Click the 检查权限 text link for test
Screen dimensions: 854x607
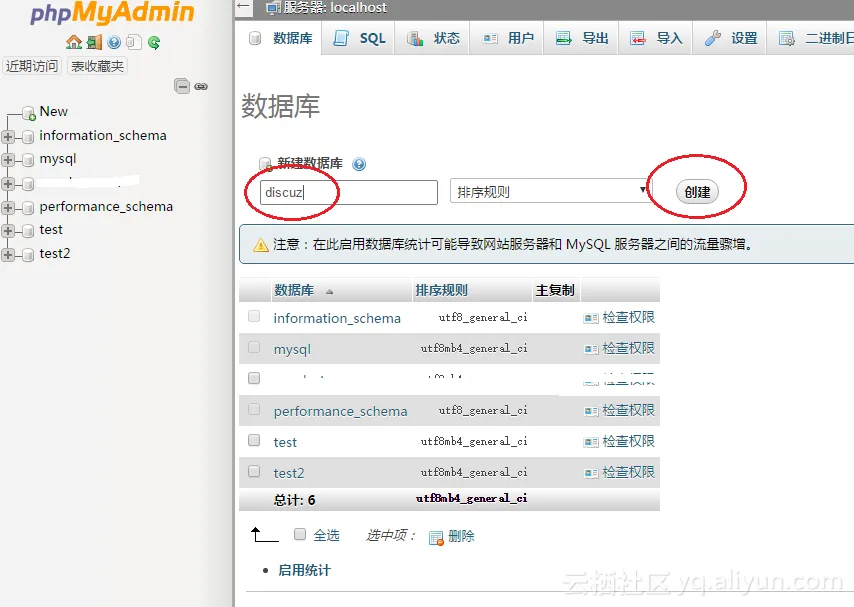pyautogui.click(x=629, y=441)
